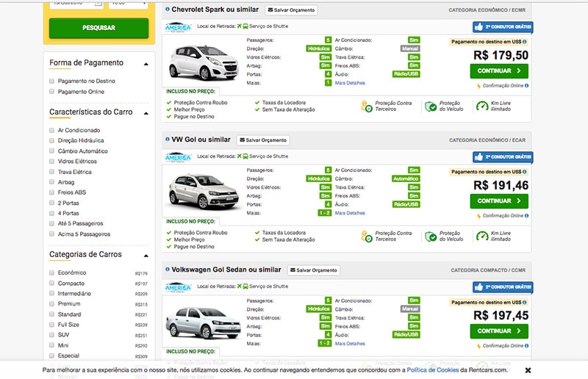The image size is (588, 379).
Task: Filter by Compacto category
Action: click(51, 283)
